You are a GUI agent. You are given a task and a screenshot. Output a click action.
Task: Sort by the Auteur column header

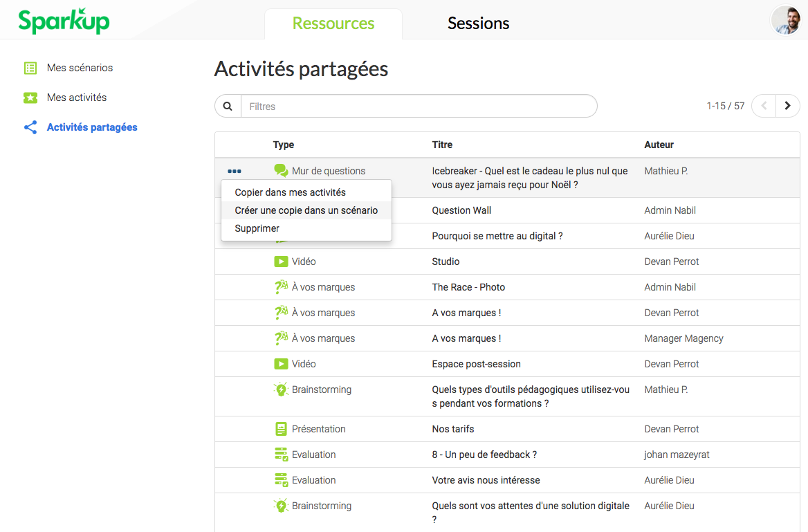tap(659, 145)
